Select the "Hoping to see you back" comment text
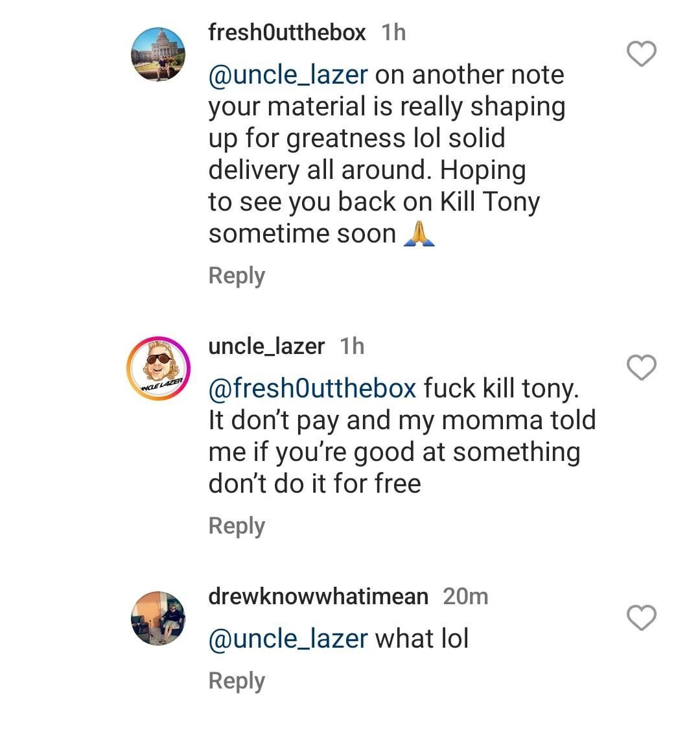Image resolution: width=700 pixels, height=730 pixels. (x=373, y=202)
